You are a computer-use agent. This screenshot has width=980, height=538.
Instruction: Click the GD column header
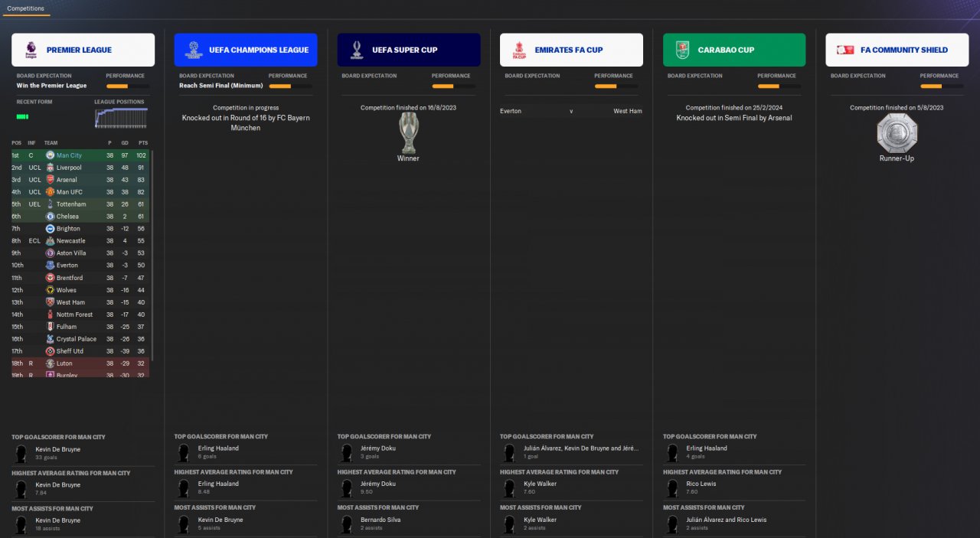pos(126,143)
